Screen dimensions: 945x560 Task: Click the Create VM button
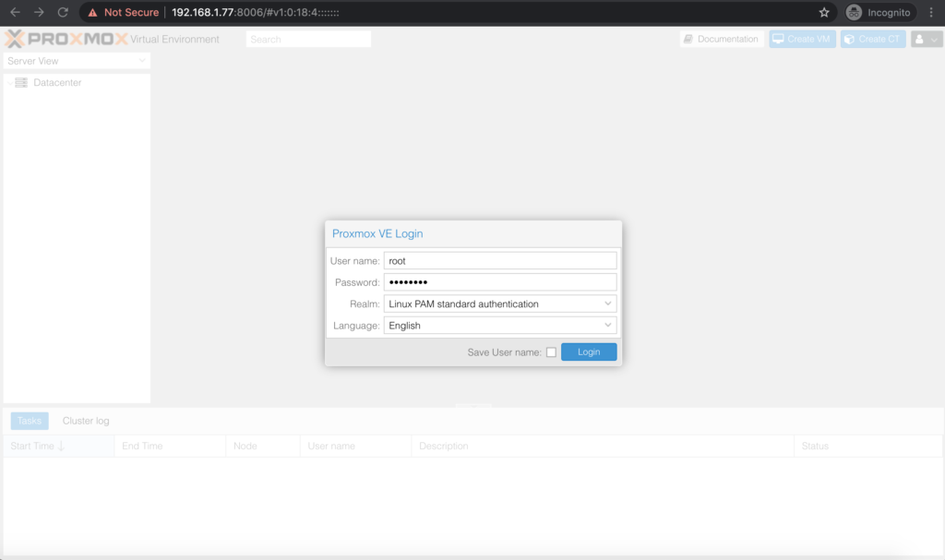(x=802, y=39)
